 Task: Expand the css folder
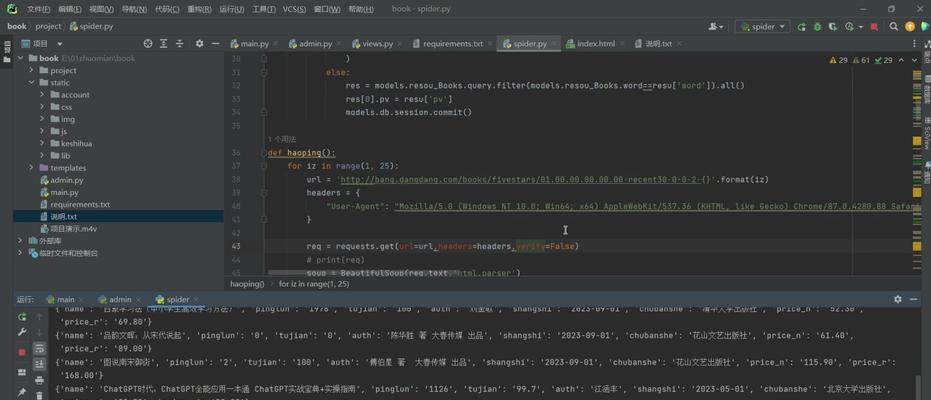coord(42,107)
